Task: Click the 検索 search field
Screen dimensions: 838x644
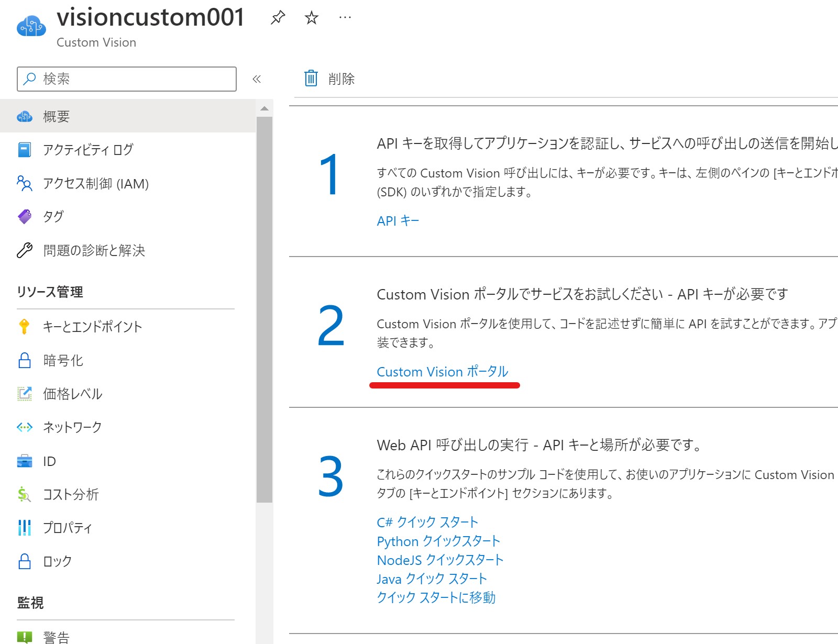Action: 127,79
